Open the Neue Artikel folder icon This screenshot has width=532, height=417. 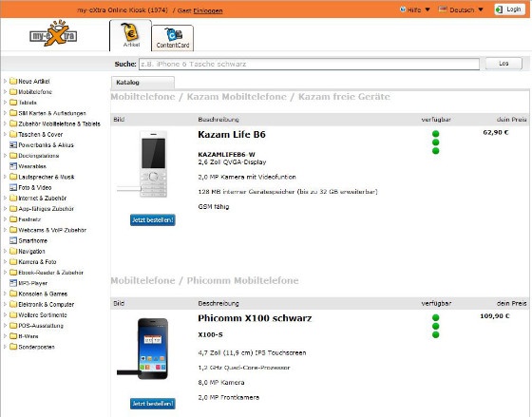[13, 81]
